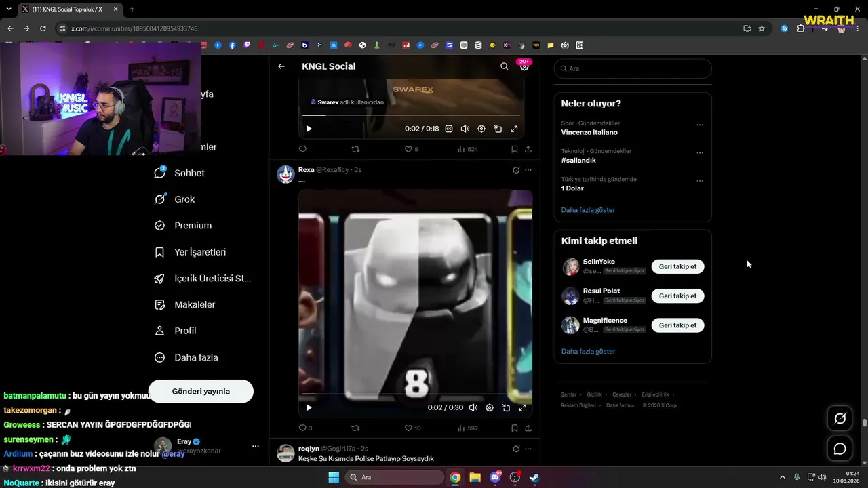Play Rexa's robot video
868x488 pixels.
click(x=309, y=407)
